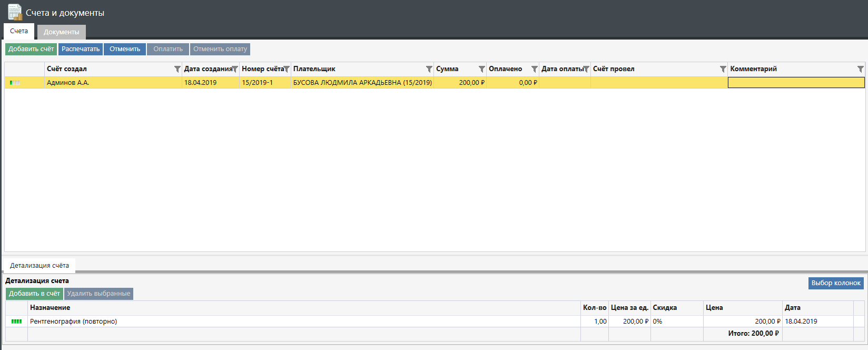
Task: Open the Сумма column filter
Action: [482, 69]
